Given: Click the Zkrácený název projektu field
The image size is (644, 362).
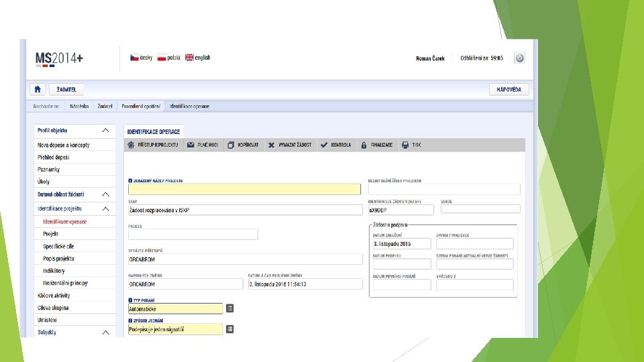Looking at the screenshot, I should click(x=244, y=189).
